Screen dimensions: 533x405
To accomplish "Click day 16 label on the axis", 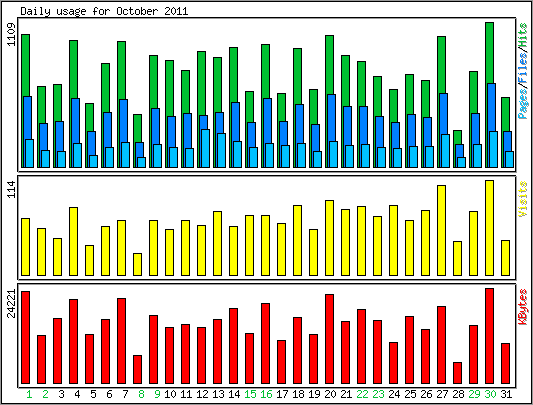I will pos(266,394).
